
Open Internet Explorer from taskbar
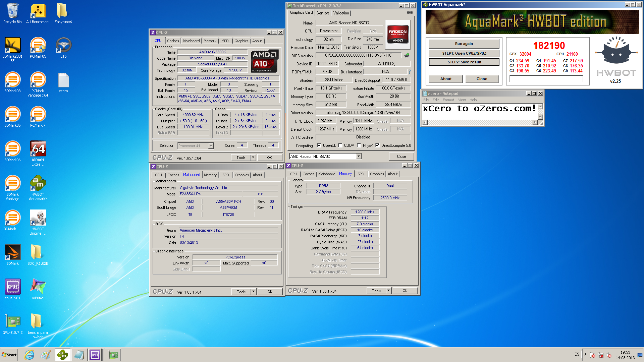(30, 355)
